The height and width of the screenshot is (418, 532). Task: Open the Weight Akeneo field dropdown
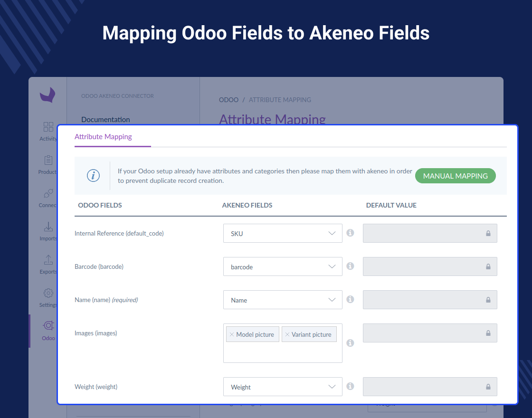coord(283,387)
